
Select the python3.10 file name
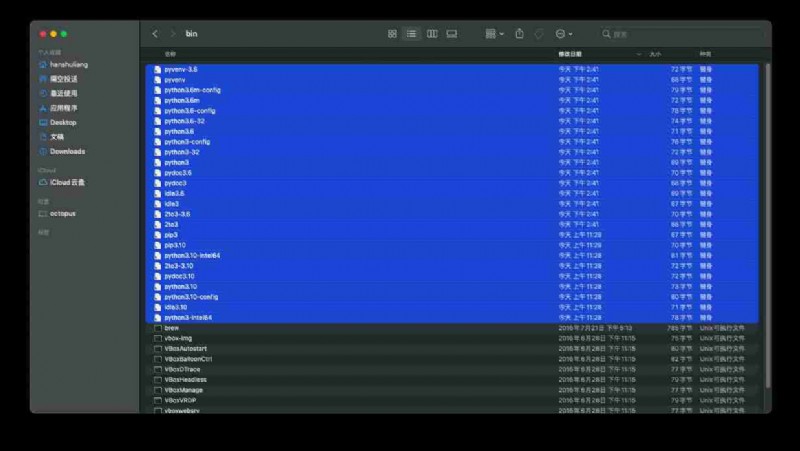tap(181, 287)
